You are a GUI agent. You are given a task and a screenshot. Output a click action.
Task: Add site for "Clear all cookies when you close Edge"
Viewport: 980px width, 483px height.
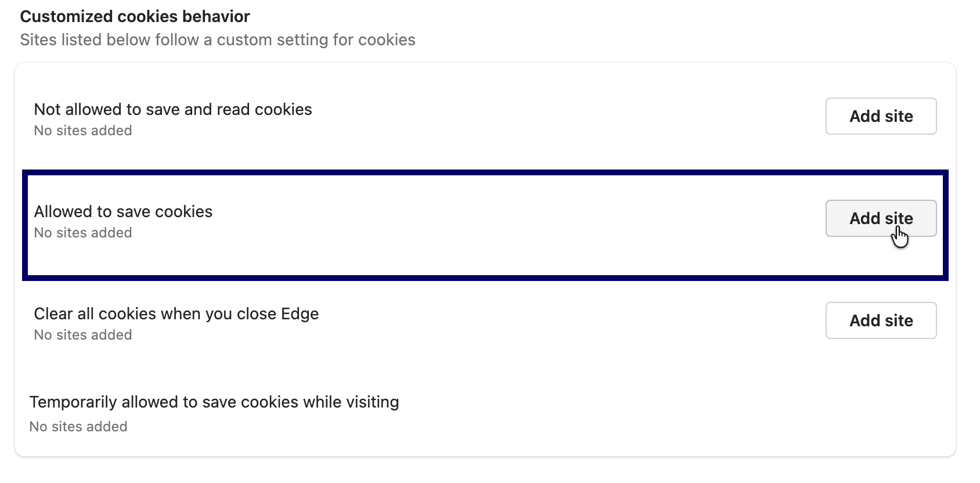(x=881, y=320)
